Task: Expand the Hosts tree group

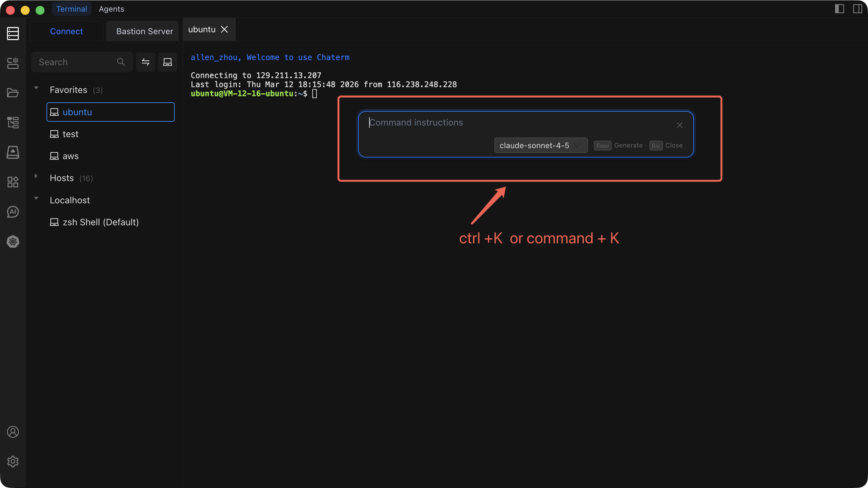Action: click(x=36, y=176)
